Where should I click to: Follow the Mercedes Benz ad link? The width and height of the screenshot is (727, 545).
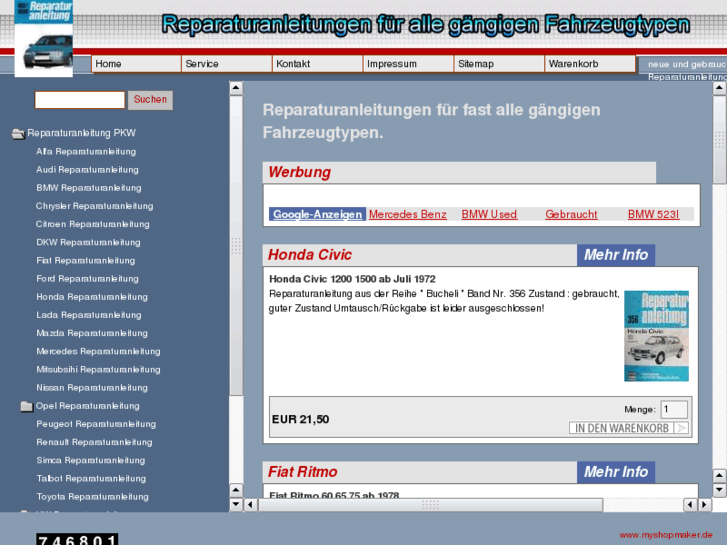[x=408, y=214]
